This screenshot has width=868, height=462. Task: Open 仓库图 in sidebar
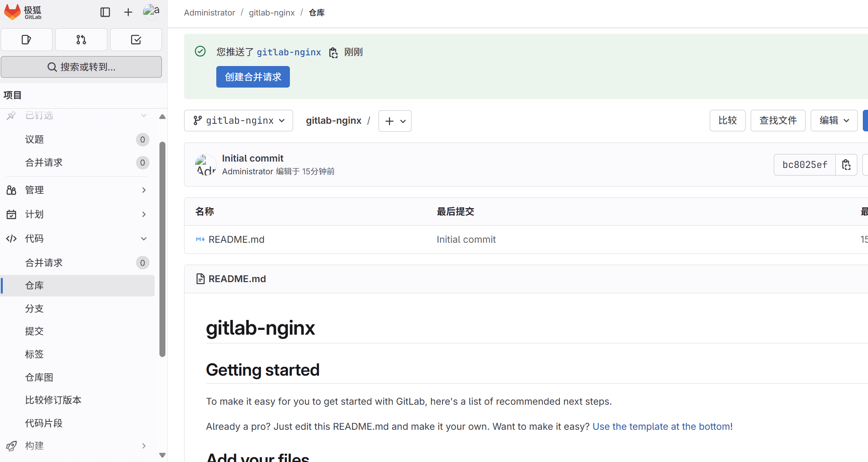77,378
